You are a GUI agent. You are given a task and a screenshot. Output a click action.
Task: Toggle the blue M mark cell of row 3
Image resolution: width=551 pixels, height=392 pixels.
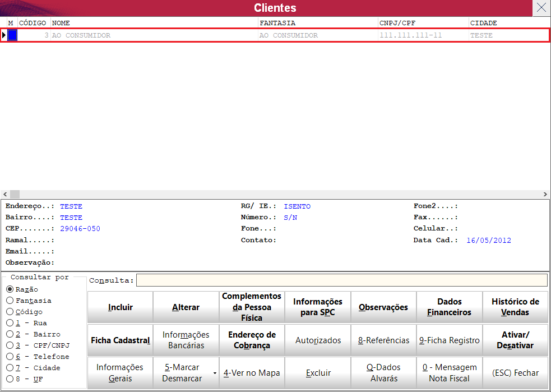coord(12,35)
